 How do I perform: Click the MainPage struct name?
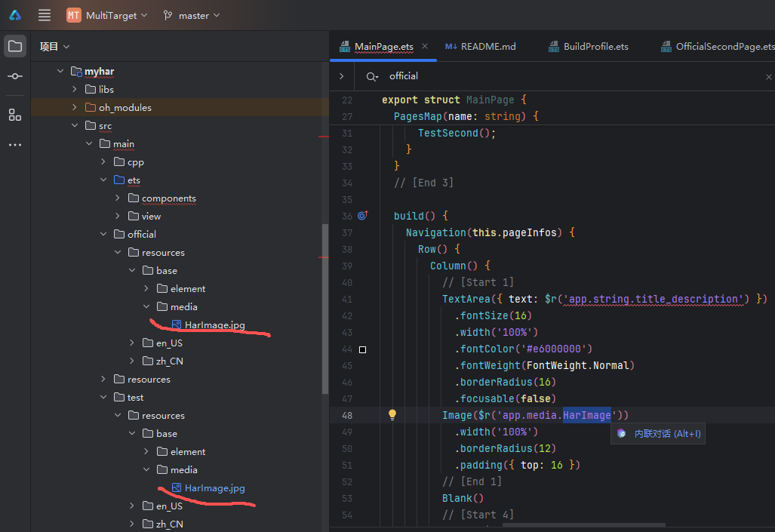point(491,100)
